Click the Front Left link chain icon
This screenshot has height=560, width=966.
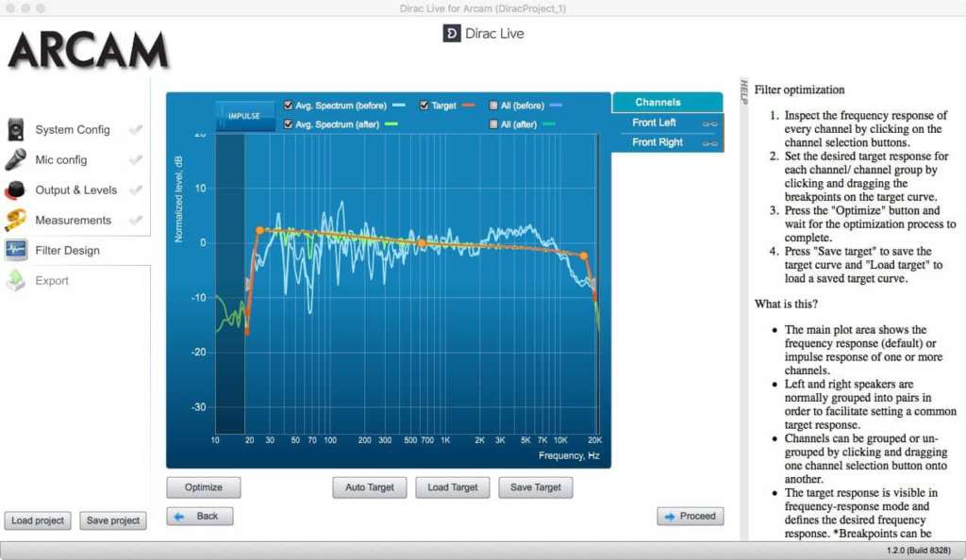709,124
